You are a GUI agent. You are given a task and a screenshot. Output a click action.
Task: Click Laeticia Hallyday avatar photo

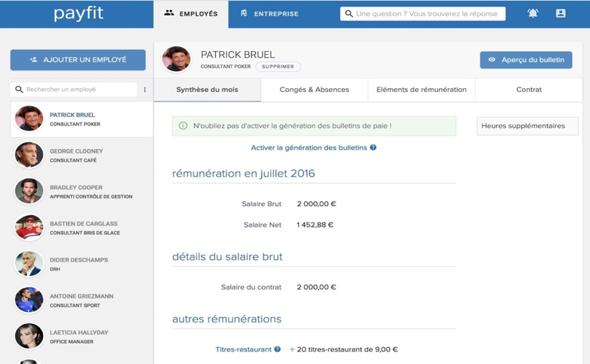pos(29,336)
